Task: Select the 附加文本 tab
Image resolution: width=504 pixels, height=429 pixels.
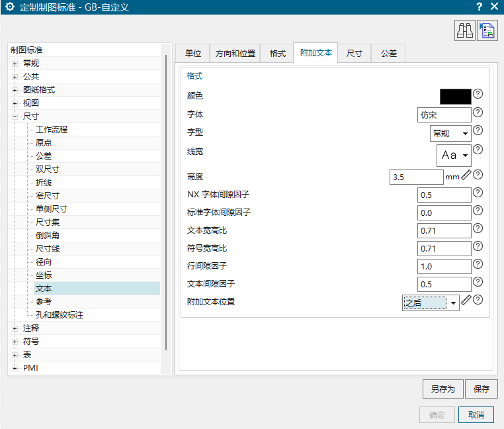Action: pyautogui.click(x=315, y=53)
